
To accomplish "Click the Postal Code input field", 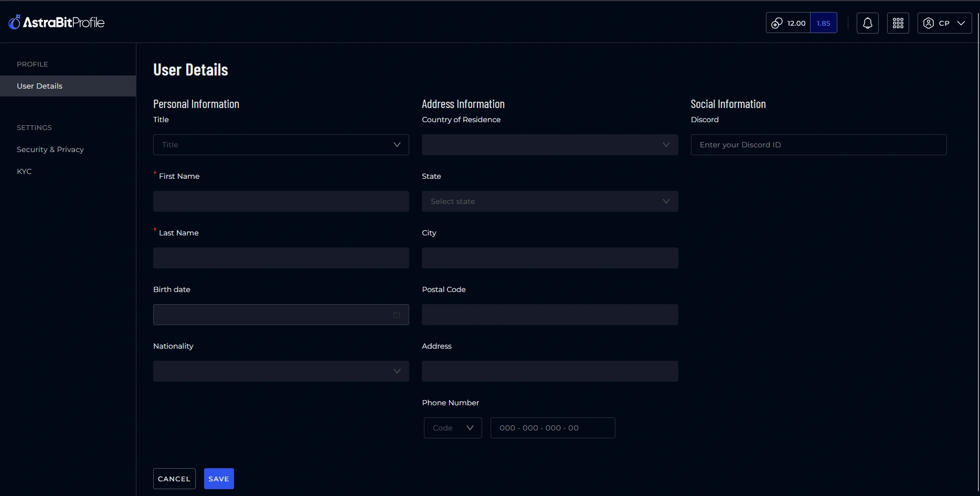I will (550, 315).
